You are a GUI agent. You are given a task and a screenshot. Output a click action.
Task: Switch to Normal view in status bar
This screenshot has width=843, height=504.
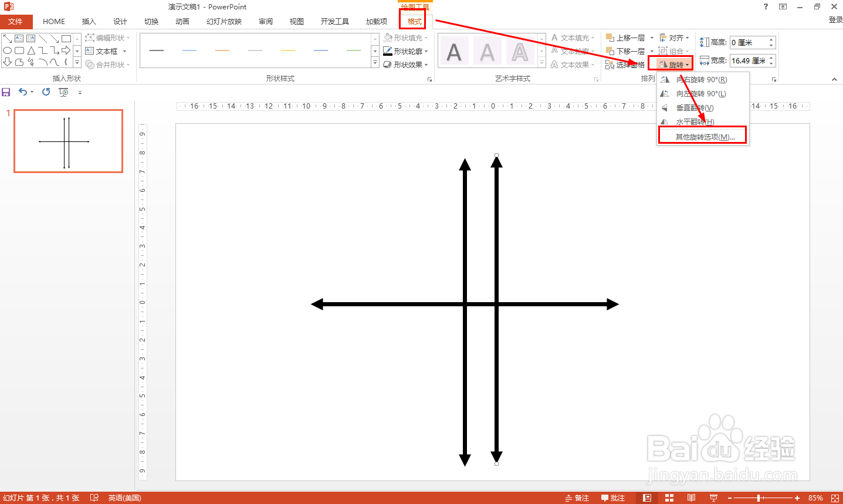(x=647, y=498)
